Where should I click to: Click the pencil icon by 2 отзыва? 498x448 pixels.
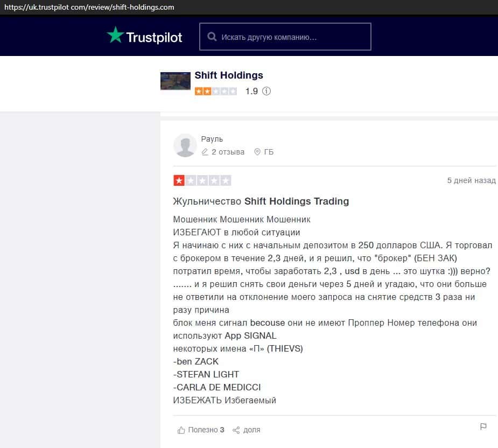pos(205,152)
